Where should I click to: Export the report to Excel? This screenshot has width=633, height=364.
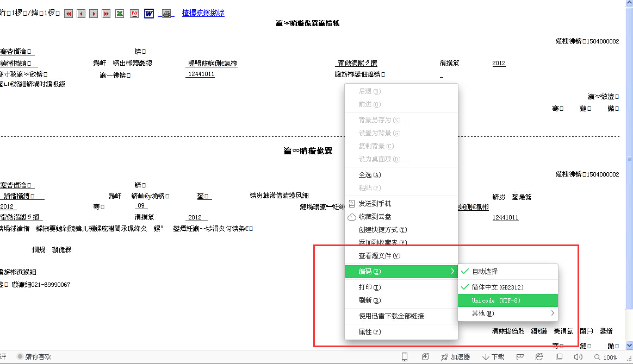[x=120, y=14]
